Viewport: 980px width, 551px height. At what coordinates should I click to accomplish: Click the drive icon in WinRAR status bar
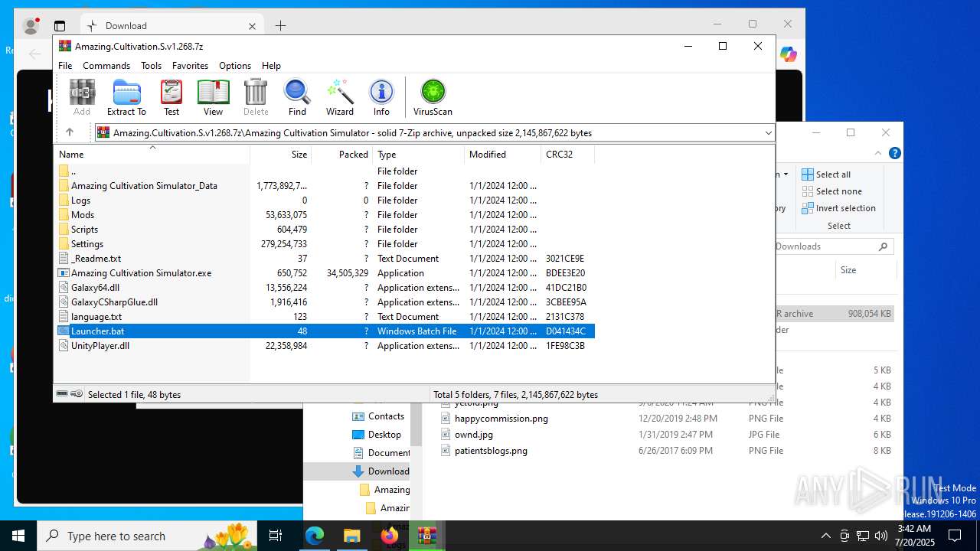click(x=62, y=394)
